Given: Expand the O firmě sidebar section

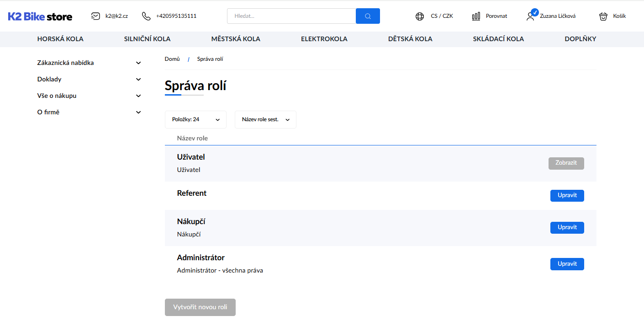Looking at the screenshot, I should point(138,112).
